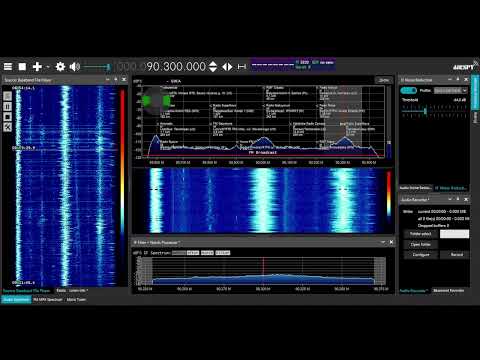Click the Record button

click(456, 255)
